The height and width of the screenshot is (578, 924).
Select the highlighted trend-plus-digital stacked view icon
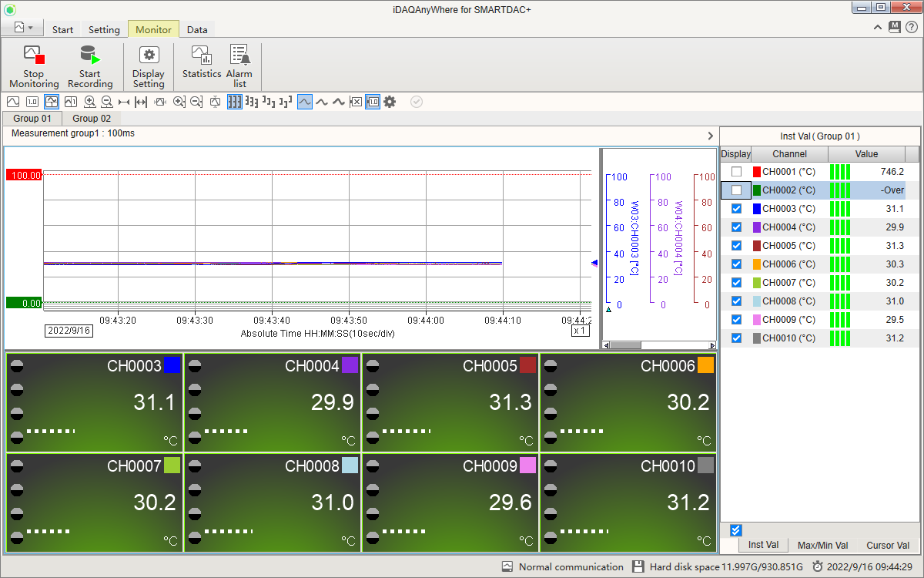tap(52, 102)
